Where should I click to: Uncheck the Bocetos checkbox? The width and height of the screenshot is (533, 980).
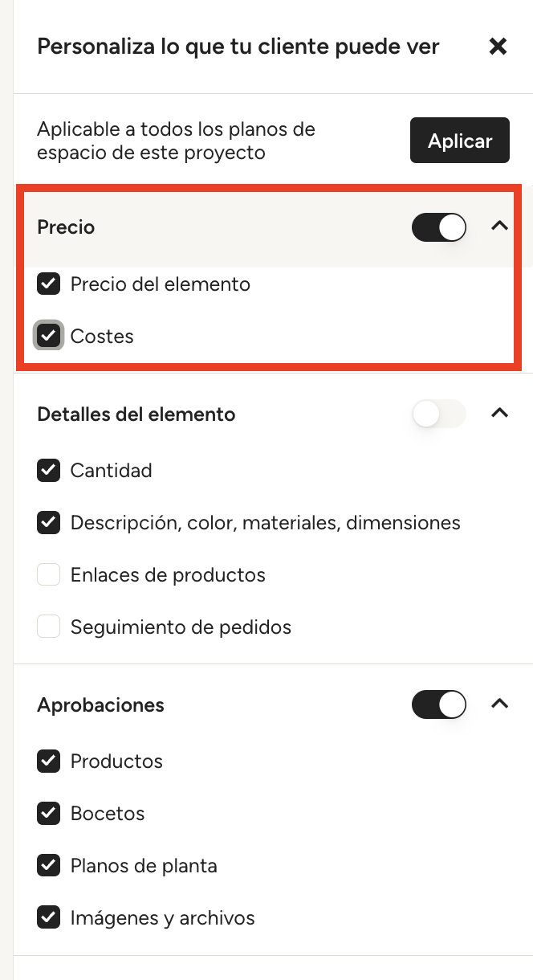click(x=49, y=813)
